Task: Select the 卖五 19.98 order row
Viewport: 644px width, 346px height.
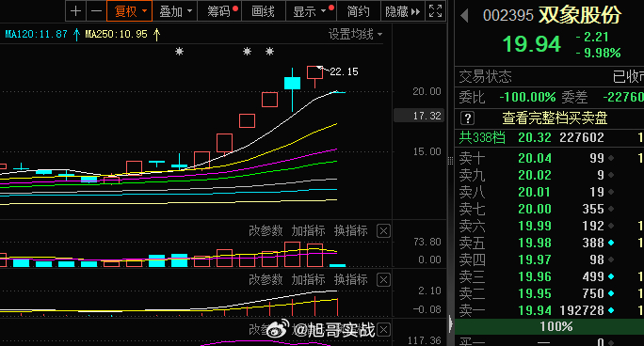Action: [x=549, y=243]
